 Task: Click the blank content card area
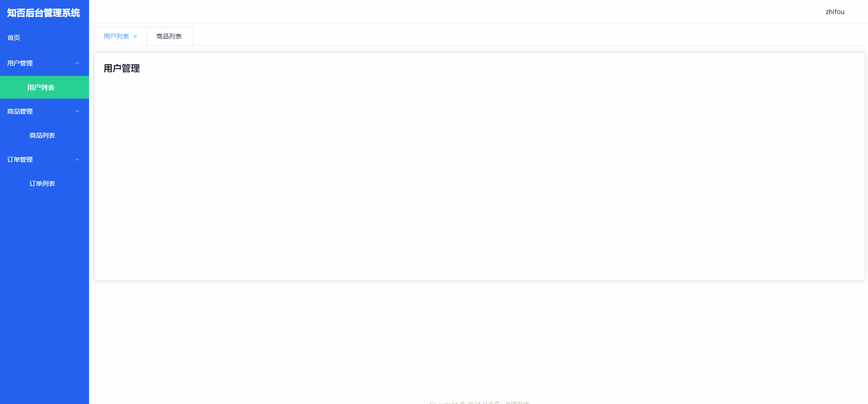pyautogui.click(x=479, y=177)
